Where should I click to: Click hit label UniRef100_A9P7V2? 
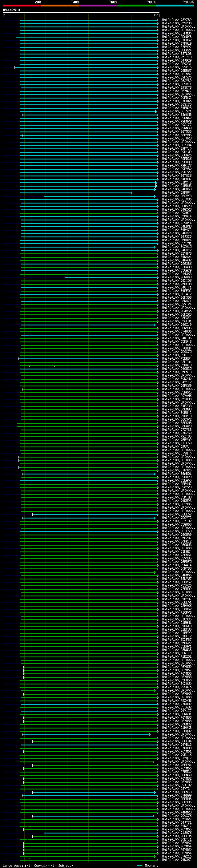177,172
